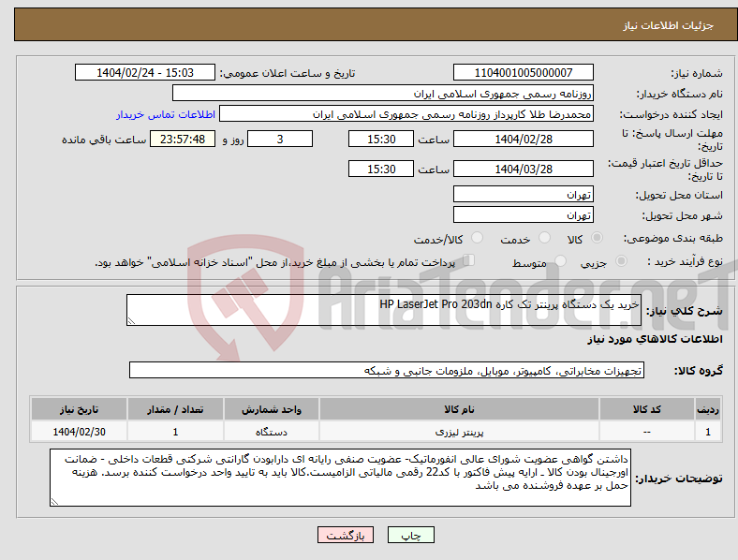Click the گروه کالا product group field
Screen dimensions: 738x560
tap(387, 370)
